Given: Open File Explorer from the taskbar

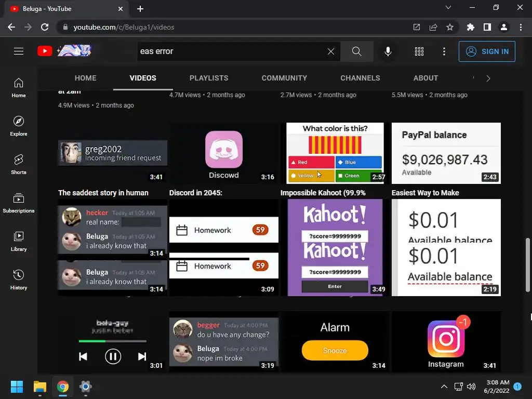Looking at the screenshot, I should point(39,387).
